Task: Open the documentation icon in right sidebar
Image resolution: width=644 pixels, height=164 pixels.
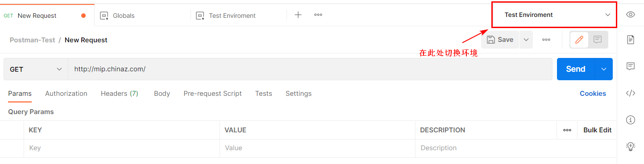Action: (630, 40)
